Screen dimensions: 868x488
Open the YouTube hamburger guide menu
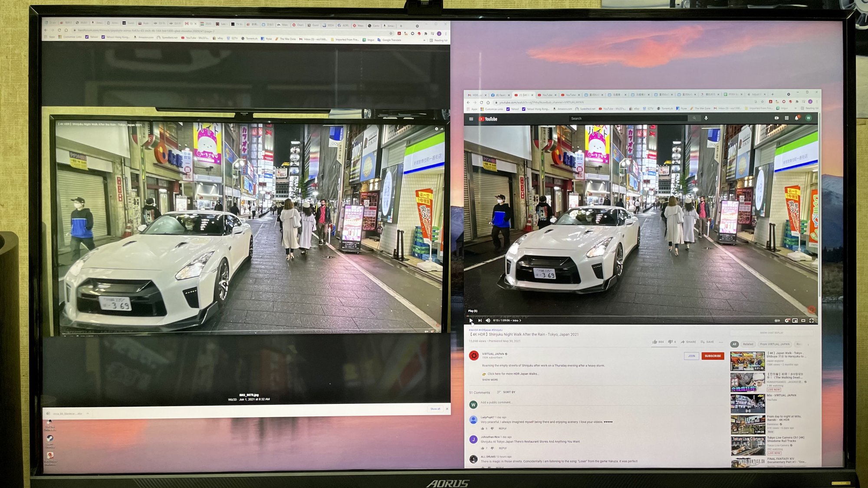471,119
